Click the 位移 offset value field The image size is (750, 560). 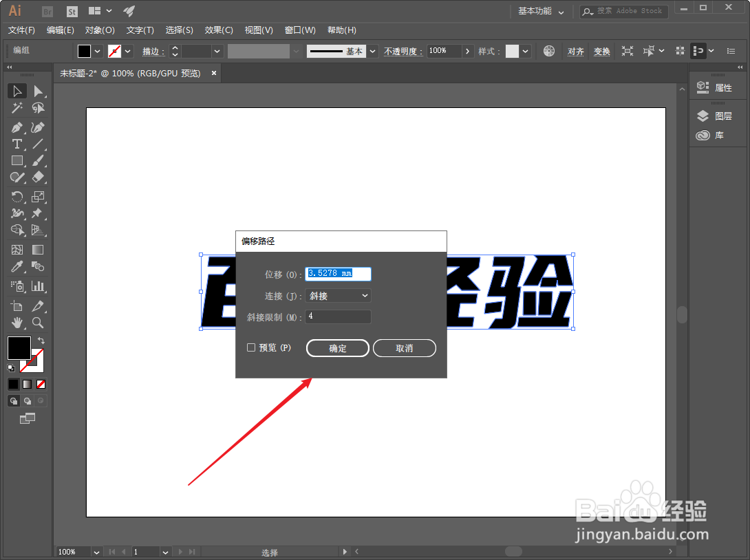338,274
